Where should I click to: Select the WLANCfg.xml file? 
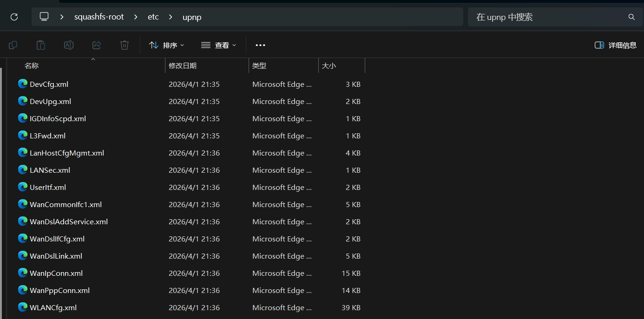(53, 307)
